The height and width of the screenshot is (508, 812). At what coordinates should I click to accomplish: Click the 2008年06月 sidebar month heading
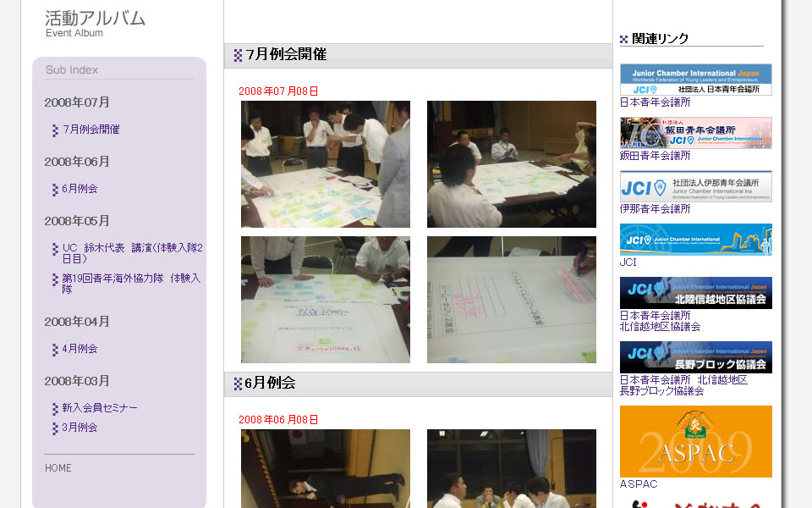point(77,162)
